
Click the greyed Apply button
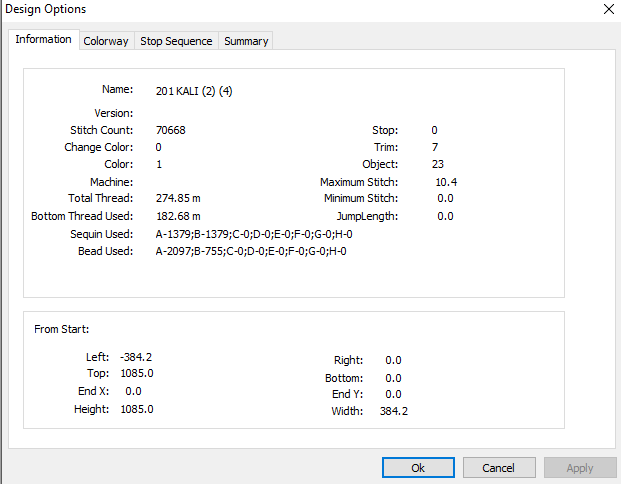579,468
